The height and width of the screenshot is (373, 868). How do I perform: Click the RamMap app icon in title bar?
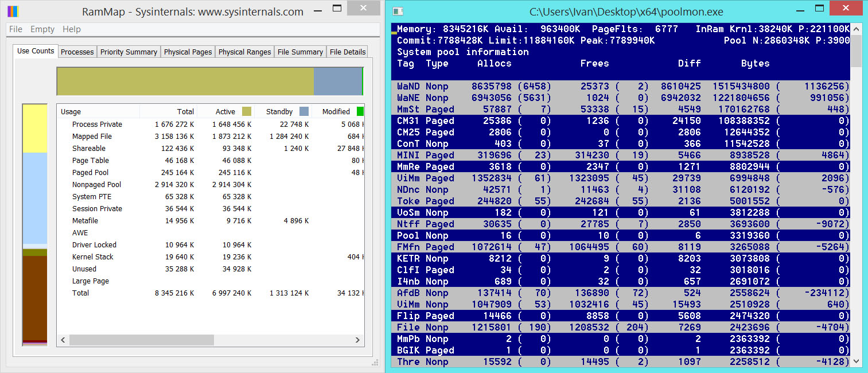pyautogui.click(x=13, y=11)
